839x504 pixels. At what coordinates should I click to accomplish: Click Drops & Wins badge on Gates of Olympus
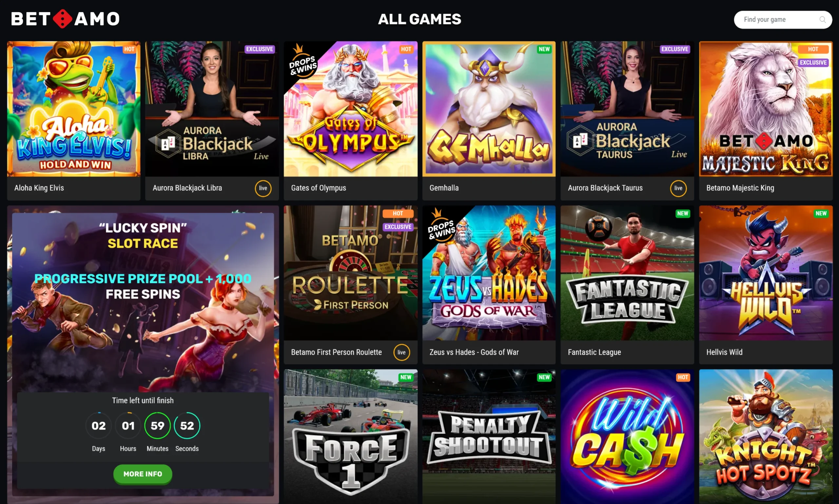pyautogui.click(x=302, y=62)
